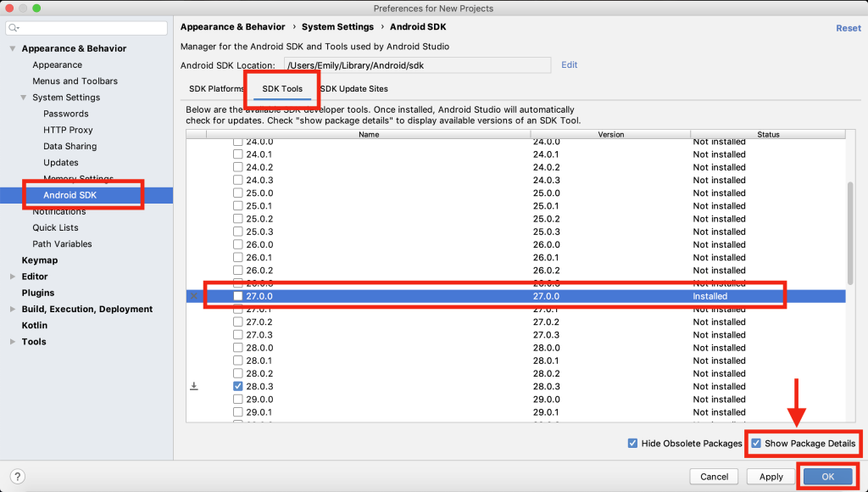The height and width of the screenshot is (492, 868).
Task: Check the 26.0.2 package checkbox
Action: pyautogui.click(x=237, y=271)
